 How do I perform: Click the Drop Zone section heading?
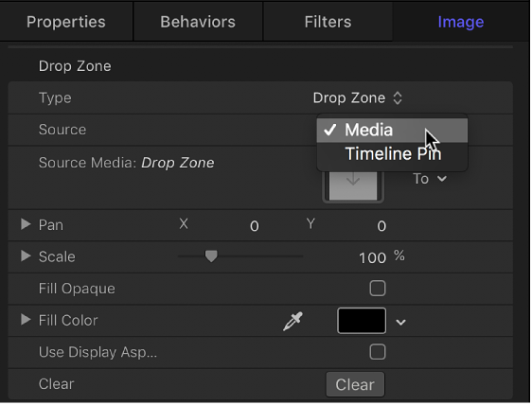[75, 66]
